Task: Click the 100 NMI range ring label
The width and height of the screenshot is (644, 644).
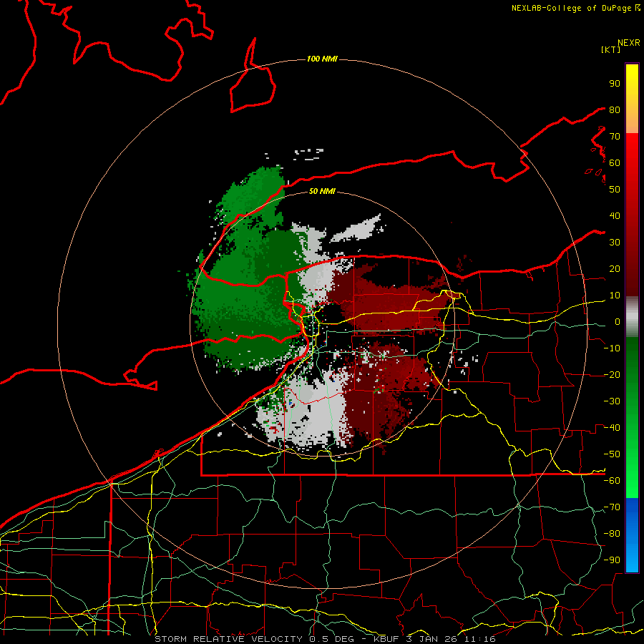Action: [x=322, y=59]
